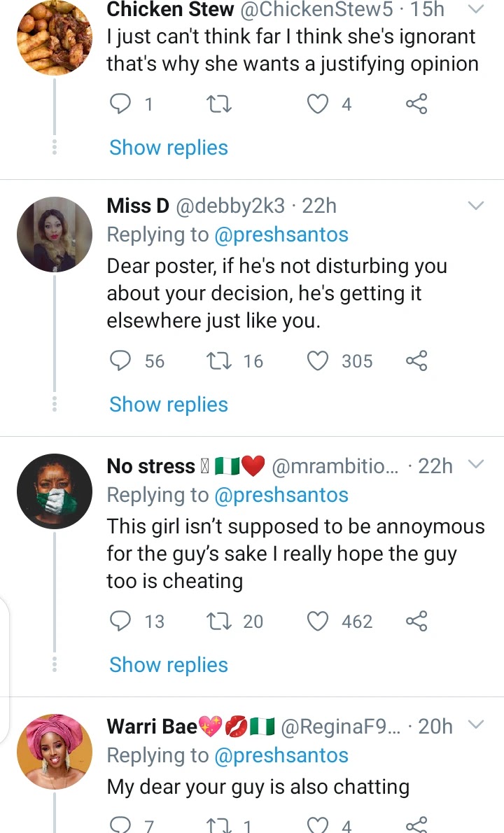
Task: Reply to Miss D's tweet
Action: tap(121, 361)
